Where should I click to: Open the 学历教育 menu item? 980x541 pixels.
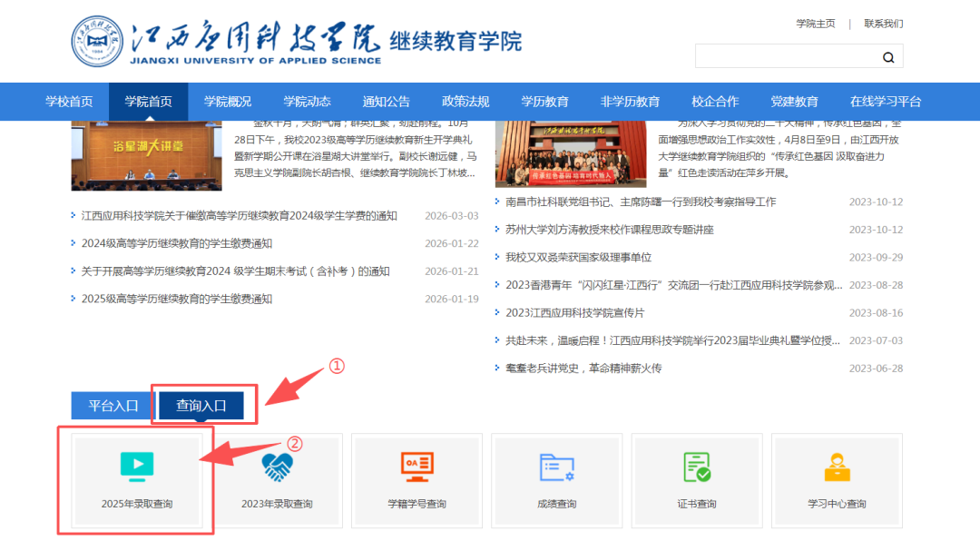(x=544, y=102)
